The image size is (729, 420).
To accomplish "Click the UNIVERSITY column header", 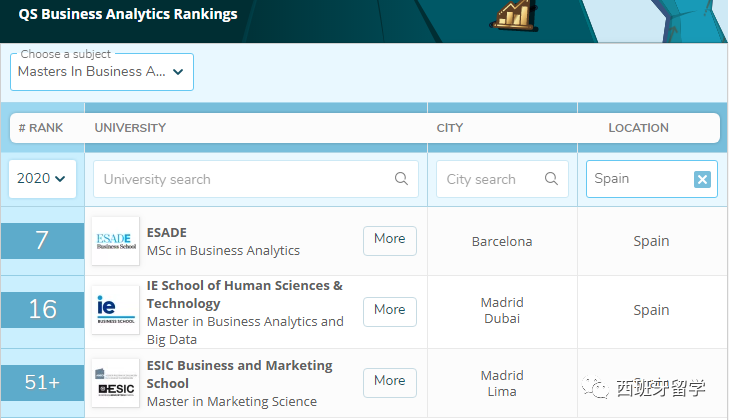I will point(130,128).
